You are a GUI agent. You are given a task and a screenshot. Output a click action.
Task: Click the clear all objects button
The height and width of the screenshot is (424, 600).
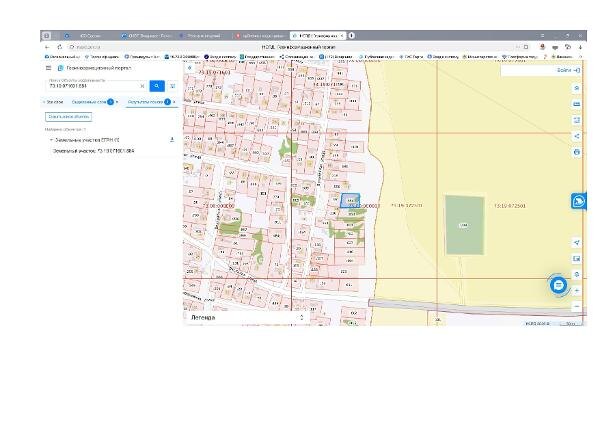click(x=68, y=116)
